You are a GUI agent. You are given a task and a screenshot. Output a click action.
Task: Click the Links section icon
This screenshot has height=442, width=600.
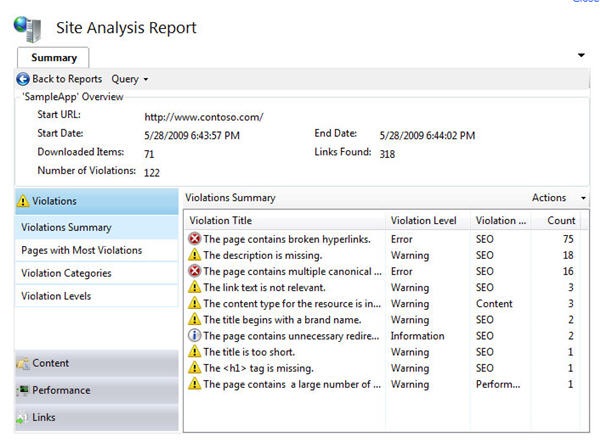(22, 418)
